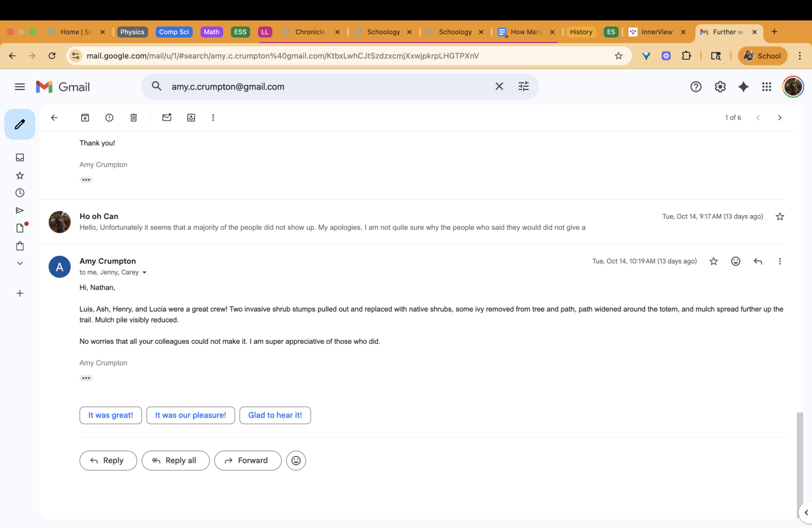
Task: Star the Ho oh Can message
Action: point(780,216)
